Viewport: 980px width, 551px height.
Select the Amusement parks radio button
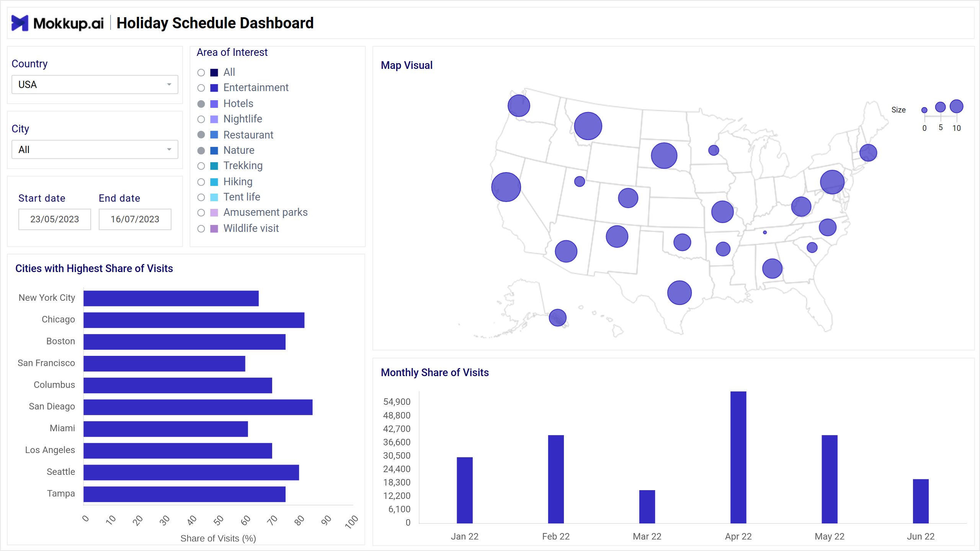(x=201, y=213)
